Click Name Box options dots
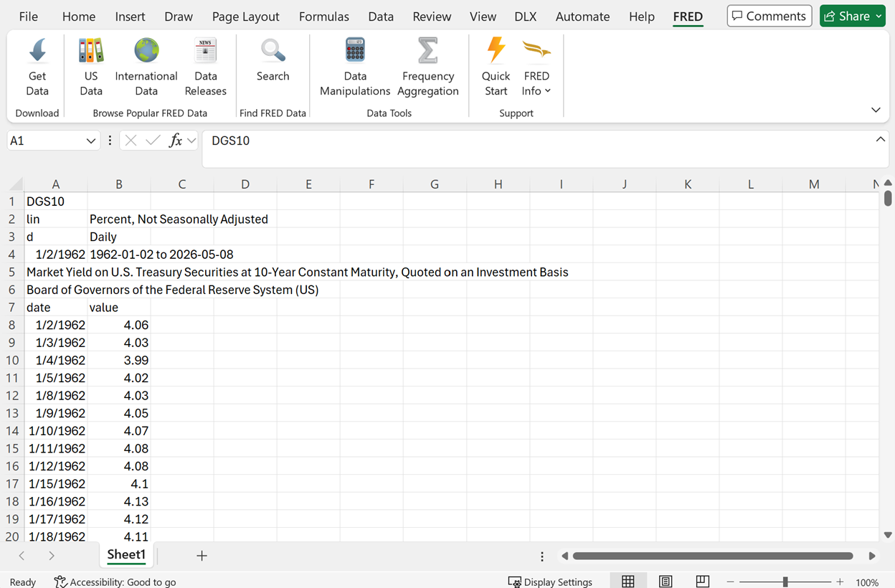This screenshot has width=895, height=588. (110, 141)
